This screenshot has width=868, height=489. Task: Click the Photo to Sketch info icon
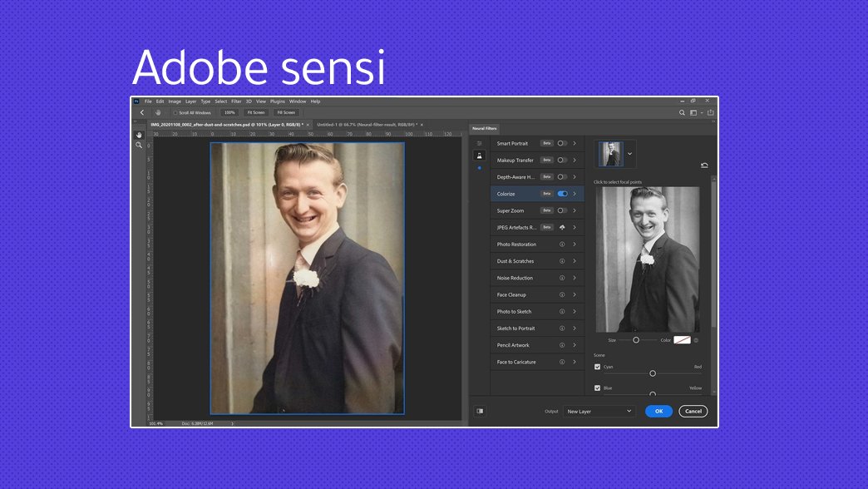pos(562,311)
